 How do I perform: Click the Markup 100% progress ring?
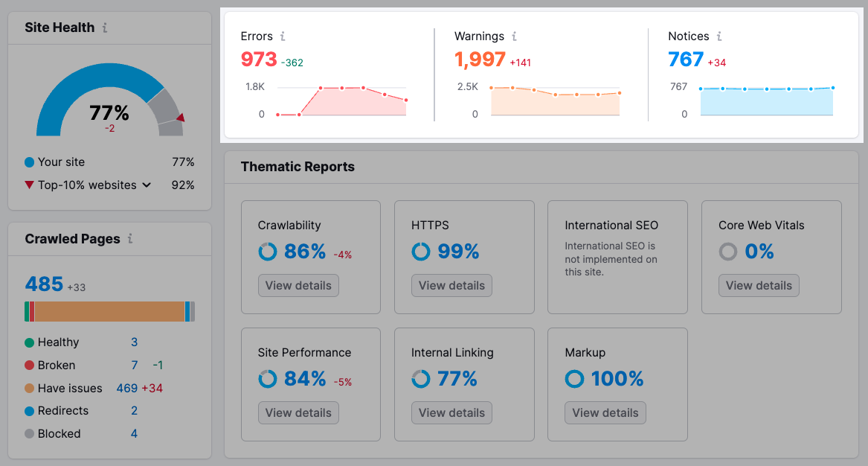(574, 379)
